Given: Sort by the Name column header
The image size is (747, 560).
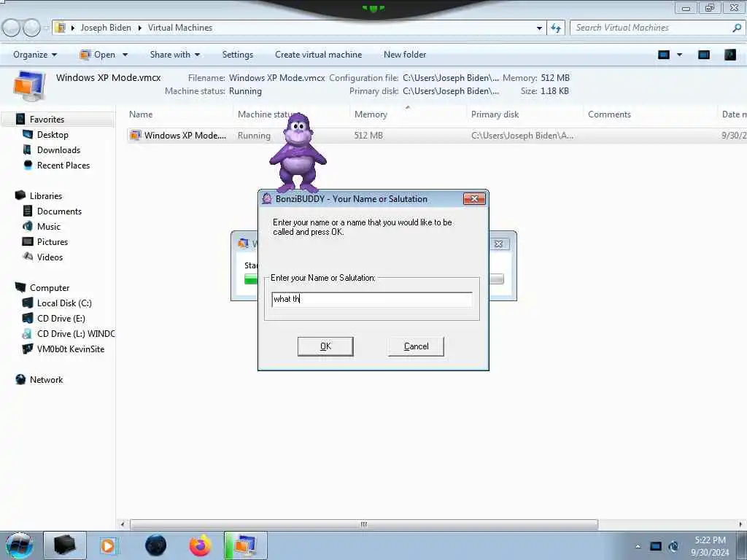Looking at the screenshot, I should 141,114.
